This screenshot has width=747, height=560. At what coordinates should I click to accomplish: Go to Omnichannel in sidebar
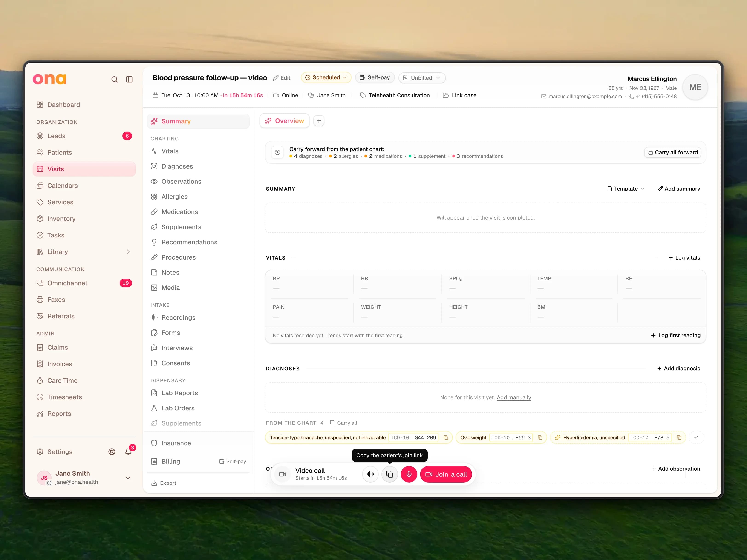(x=84, y=283)
